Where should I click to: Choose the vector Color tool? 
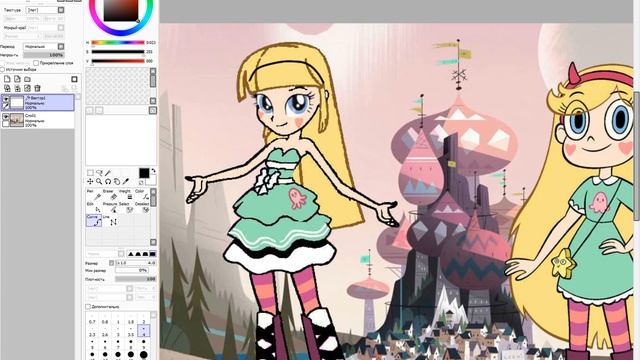[x=142, y=195]
